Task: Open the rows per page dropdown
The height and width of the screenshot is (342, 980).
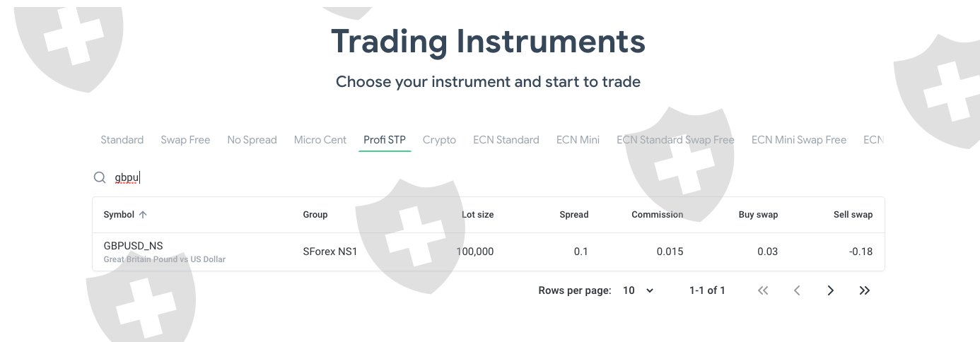Action: tap(638, 290)
